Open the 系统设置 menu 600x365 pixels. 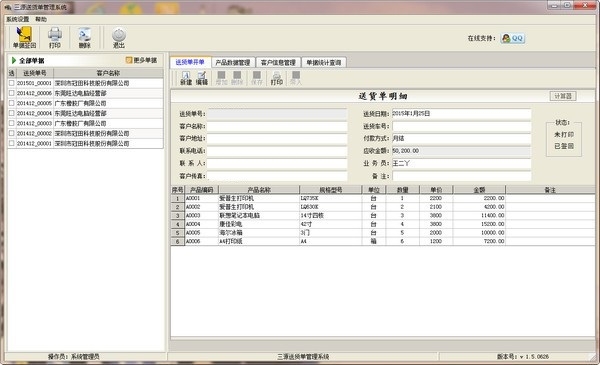pyautogui.click(x=18, y=19)
